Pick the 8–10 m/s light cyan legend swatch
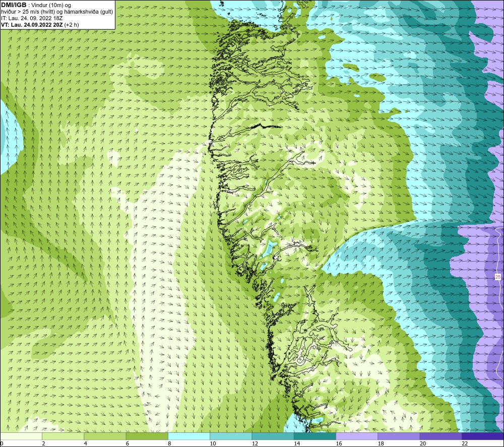This screenshot has height=447, width=504. click(x=189, y=436)
